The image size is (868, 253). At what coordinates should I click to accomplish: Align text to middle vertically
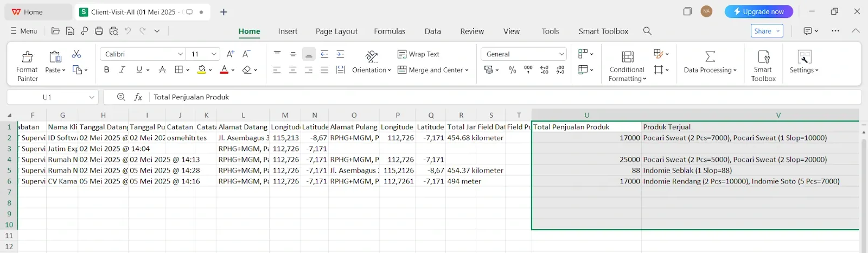click(293, 54)
